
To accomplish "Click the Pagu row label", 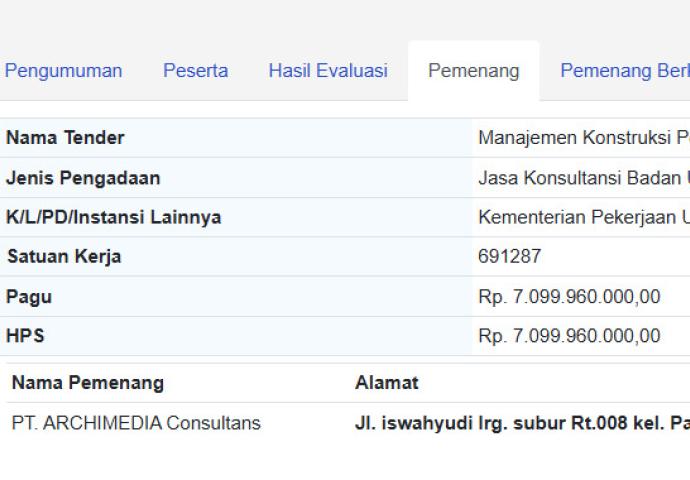I will click(29, 297).
